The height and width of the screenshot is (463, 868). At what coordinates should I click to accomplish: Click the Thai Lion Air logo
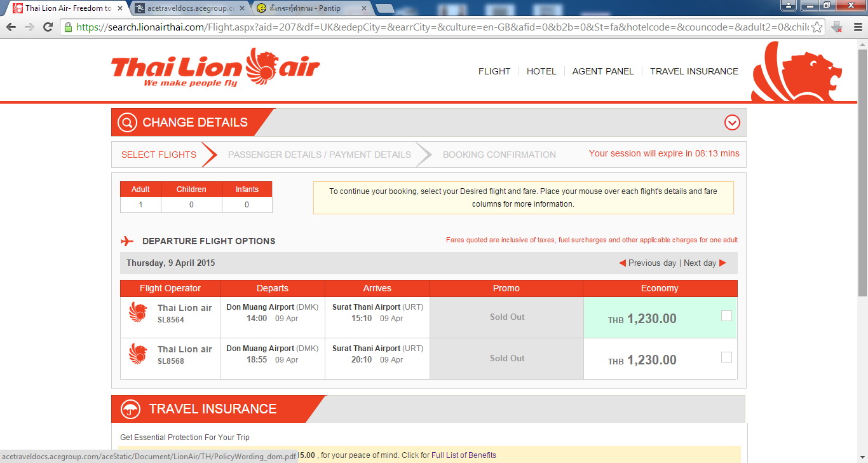[215, 68]
